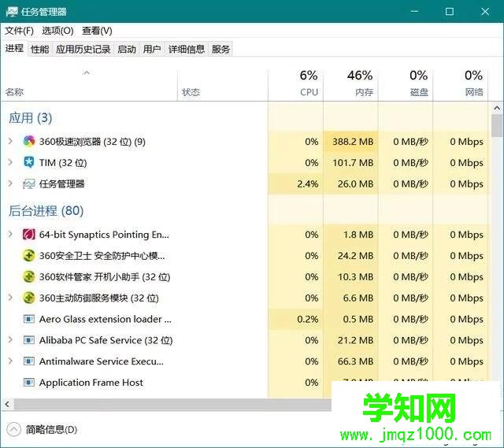Click the 360软件管家 process icon
Image resolution: width=504 pixels, height=448 pixels.
tap(29, 277)
